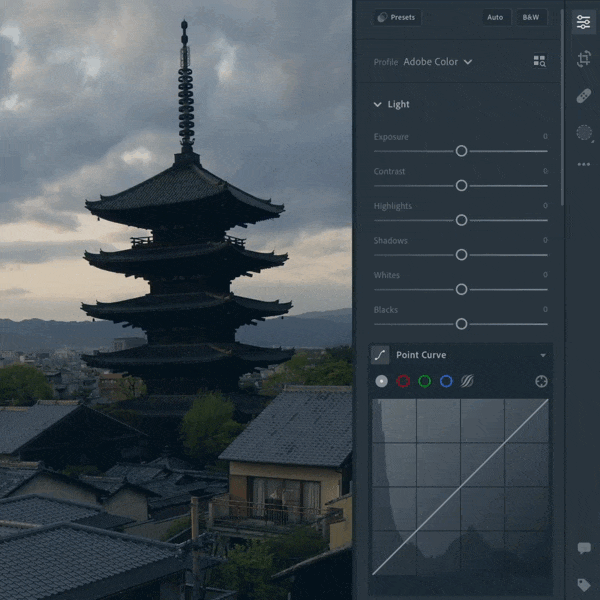The width and height of the screenshot is (600, 600).
Task: Select the Healing Brush tool
Action: point(584,96)
